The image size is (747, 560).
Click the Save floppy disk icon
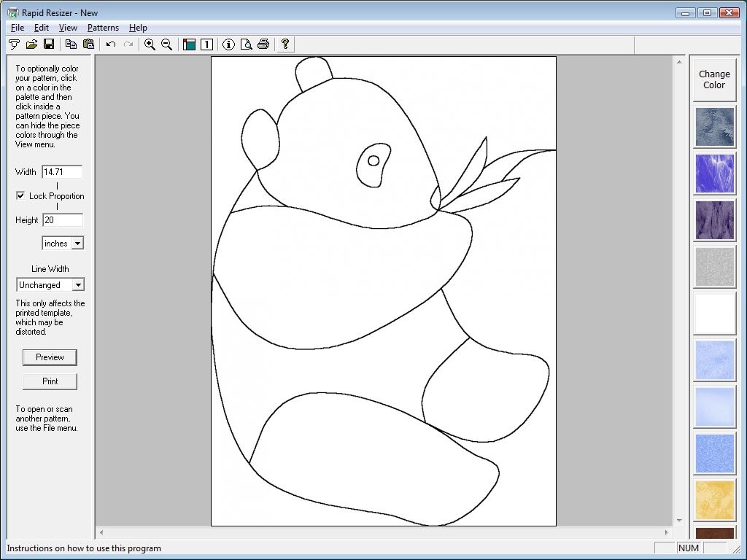(x=49, y=44)
